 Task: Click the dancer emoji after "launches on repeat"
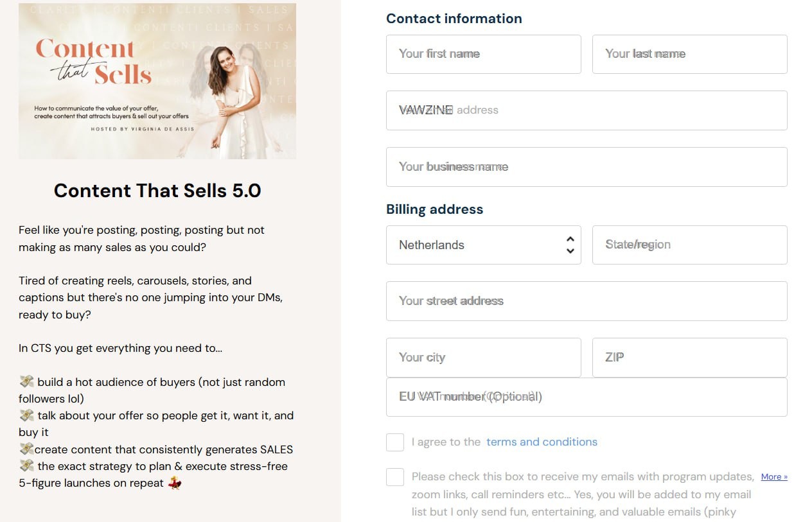pyautogui.click(x=175, y=483)
